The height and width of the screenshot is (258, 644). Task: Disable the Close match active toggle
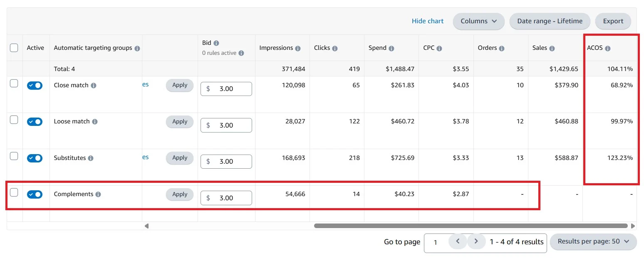pyautogui.click(x=35, y=86)
